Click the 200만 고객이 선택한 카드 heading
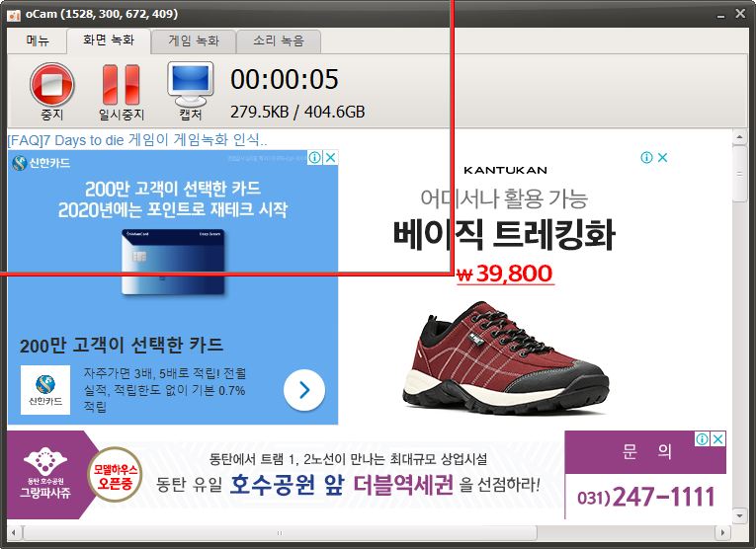 click(122, 346)
